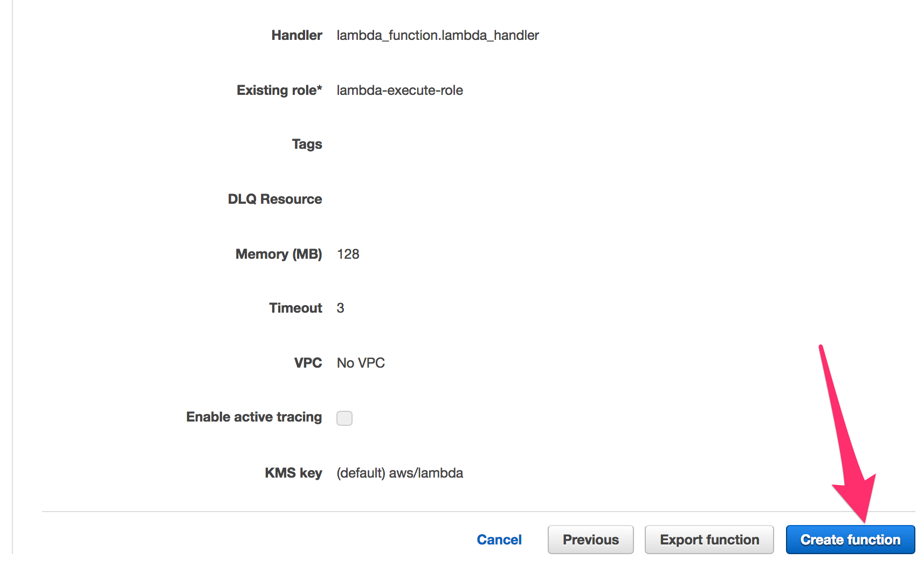Viewport: 924px width, 566px height.
Task: Click the Cancel link
Action: coord(499,539)
